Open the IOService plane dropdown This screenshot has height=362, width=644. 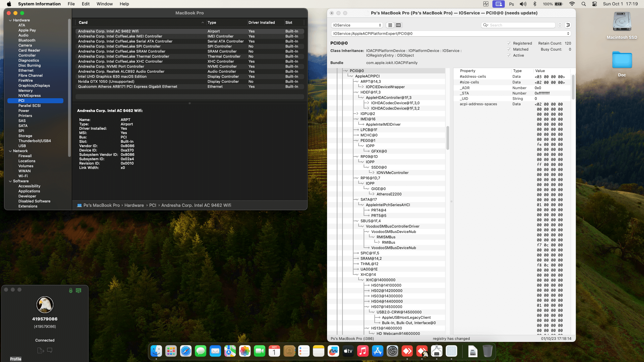click(x=357, y=25)
